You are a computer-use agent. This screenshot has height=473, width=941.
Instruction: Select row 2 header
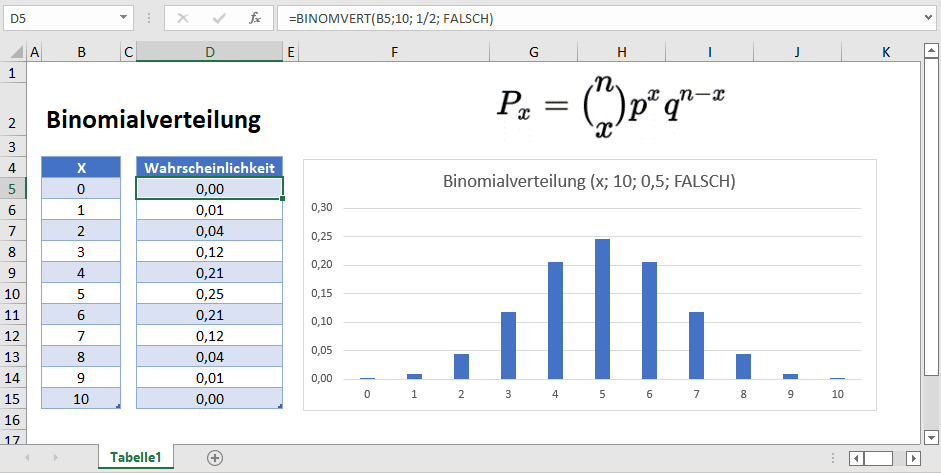point(14,110)
